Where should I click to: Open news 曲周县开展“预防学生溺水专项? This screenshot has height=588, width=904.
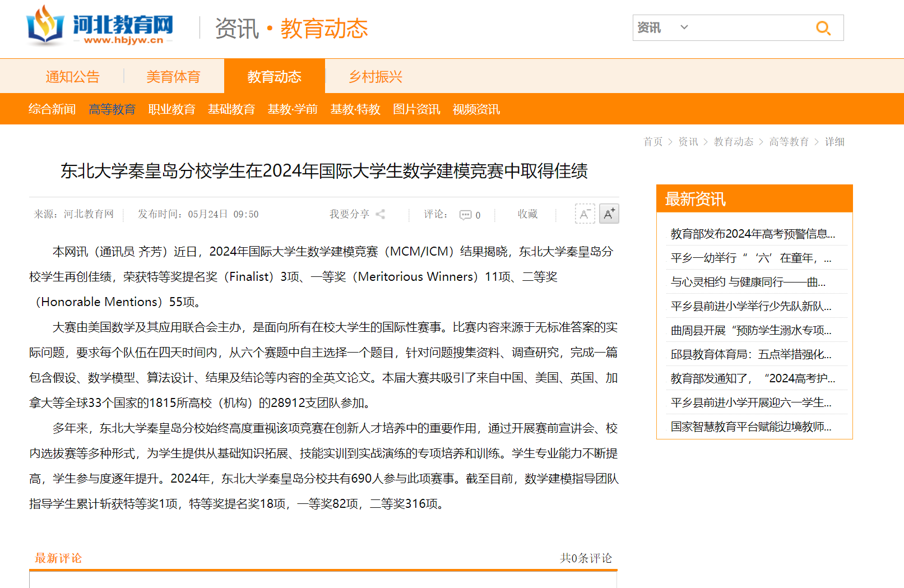point(751,330)
